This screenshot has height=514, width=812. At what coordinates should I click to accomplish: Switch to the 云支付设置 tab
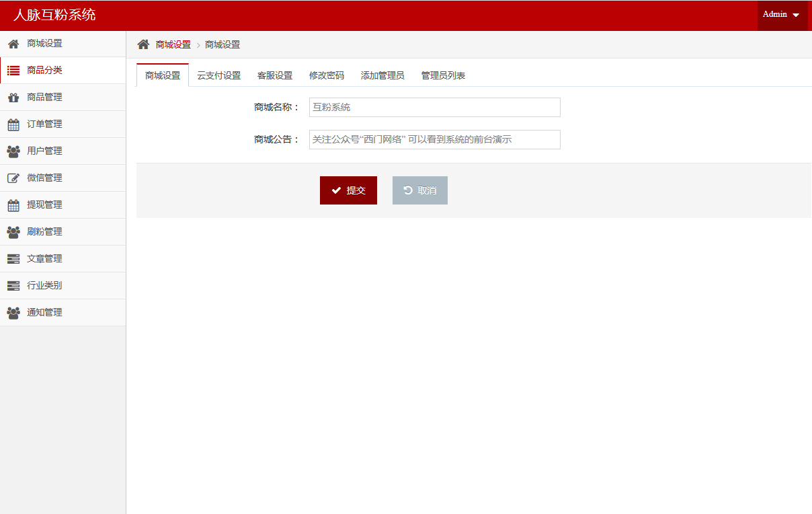[218, 75]
